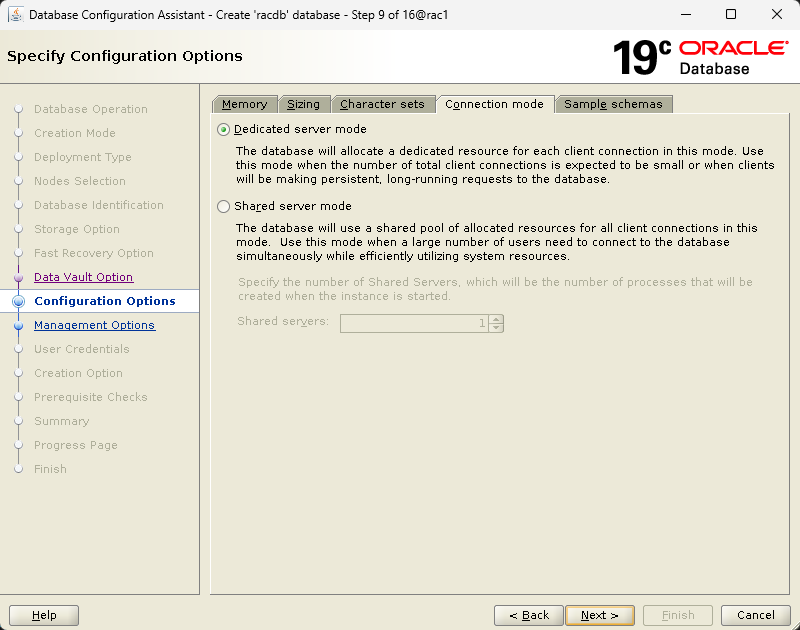This screenshot has height=630, width=800.
Task: Click the Prerequisite Checks step label
Action: pyautogui.click(x=91, y=397)
